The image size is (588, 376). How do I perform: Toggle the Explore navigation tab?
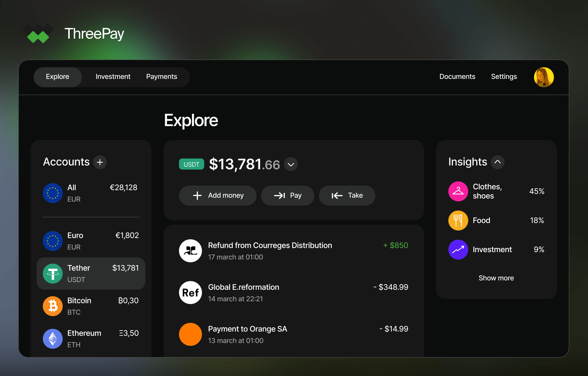[x=57, y=76]
